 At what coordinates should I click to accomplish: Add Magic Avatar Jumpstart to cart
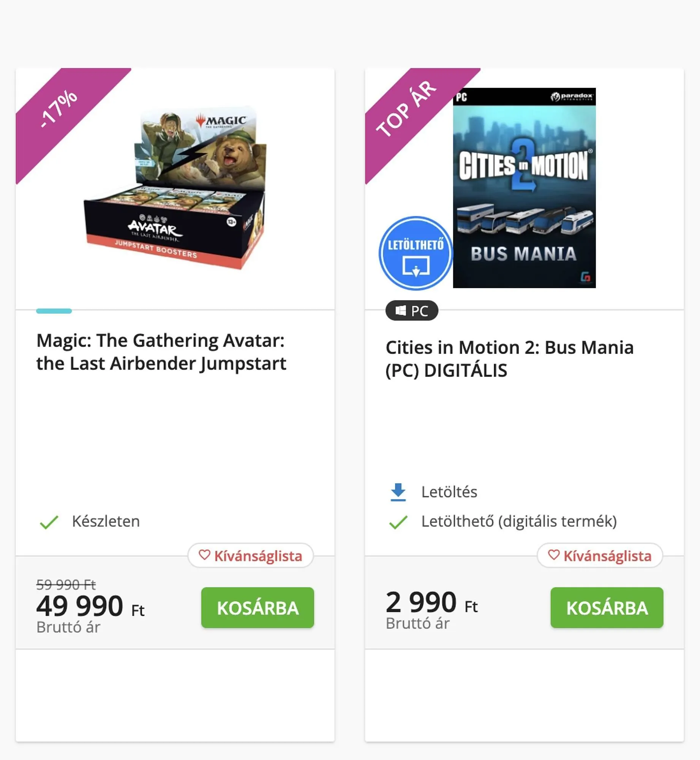click(x=258, y=608)
